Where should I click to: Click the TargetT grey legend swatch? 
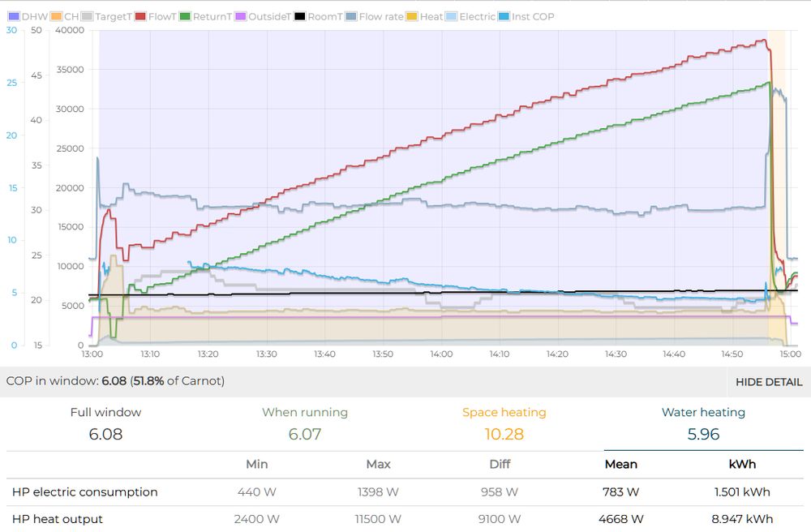[x=87, y=16]
